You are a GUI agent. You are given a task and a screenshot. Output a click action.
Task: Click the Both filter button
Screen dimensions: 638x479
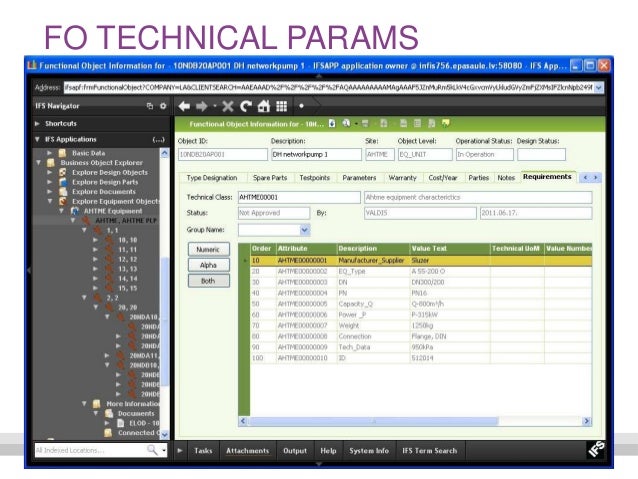coord(208,281)
